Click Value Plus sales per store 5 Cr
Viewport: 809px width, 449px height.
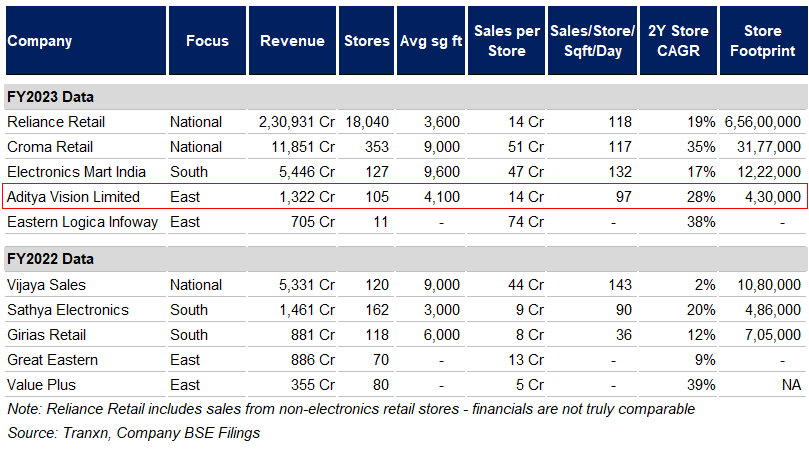(530, 385)
